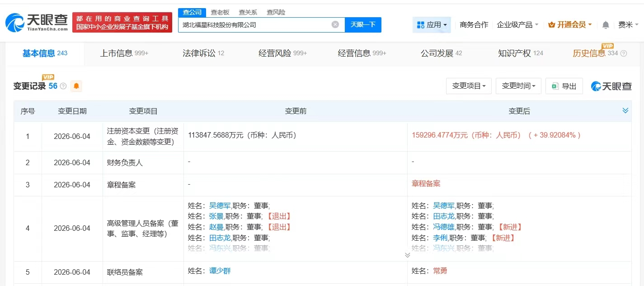Expand row 4 with the down chevron

(x=407, y=255)
